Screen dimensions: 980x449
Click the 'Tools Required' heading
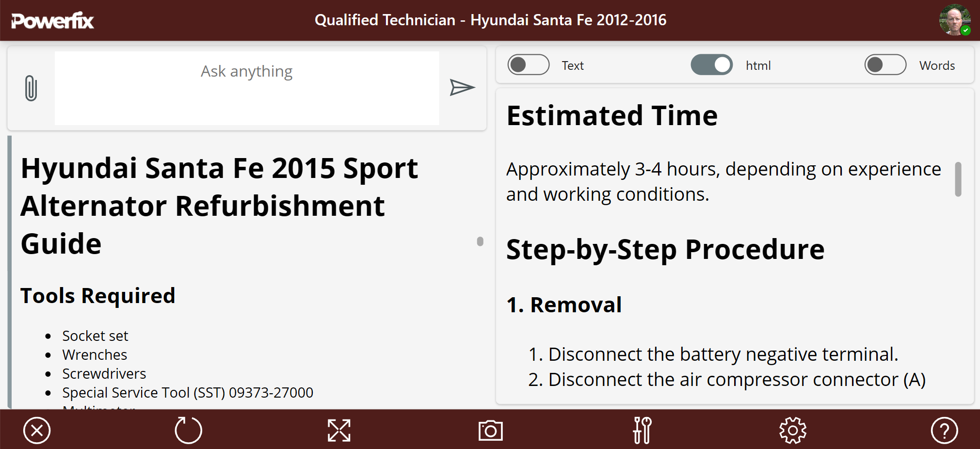point(97,296)
